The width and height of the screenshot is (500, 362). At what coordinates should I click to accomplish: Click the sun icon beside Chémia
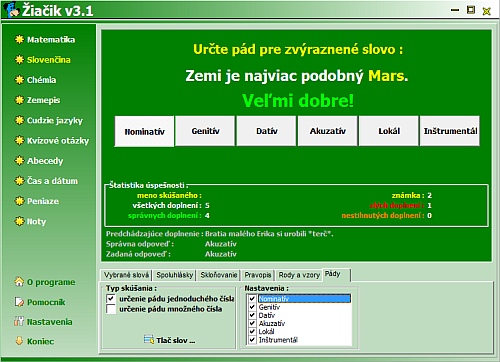(19, 80)
